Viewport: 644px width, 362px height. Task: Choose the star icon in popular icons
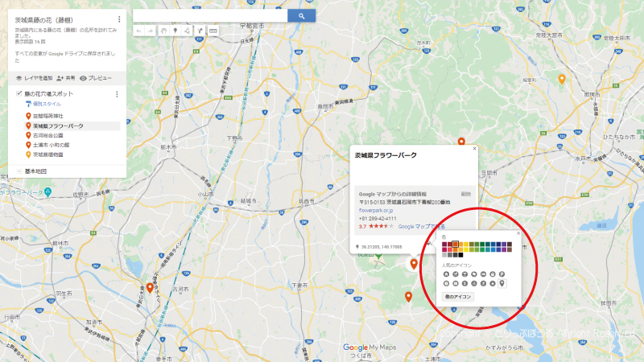pos(493,284)
